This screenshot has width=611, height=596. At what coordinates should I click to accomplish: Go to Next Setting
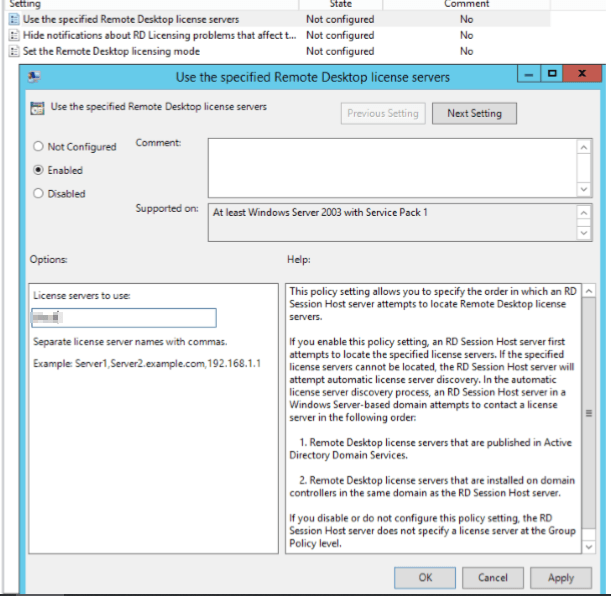[474, 113]
